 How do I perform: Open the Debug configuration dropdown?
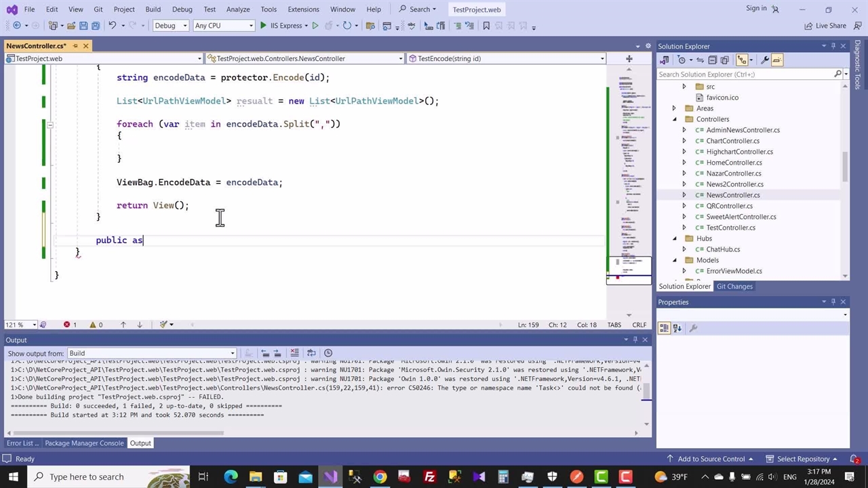click(170, 26)
